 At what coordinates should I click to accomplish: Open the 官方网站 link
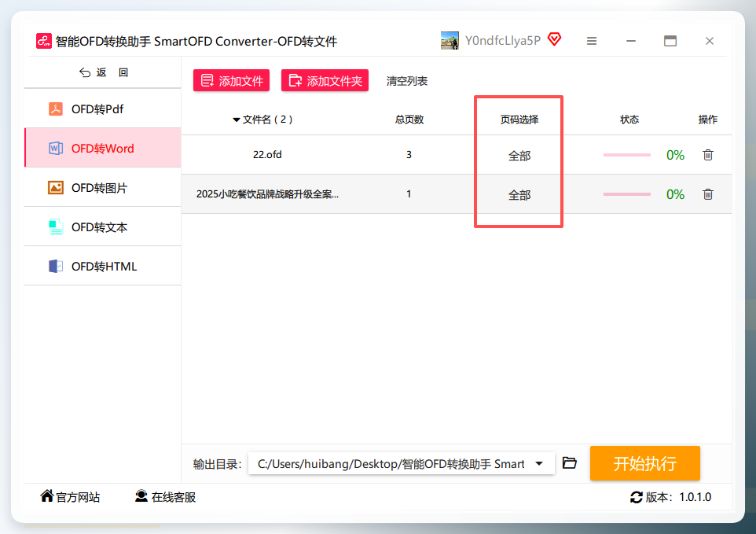coord(71,497)
